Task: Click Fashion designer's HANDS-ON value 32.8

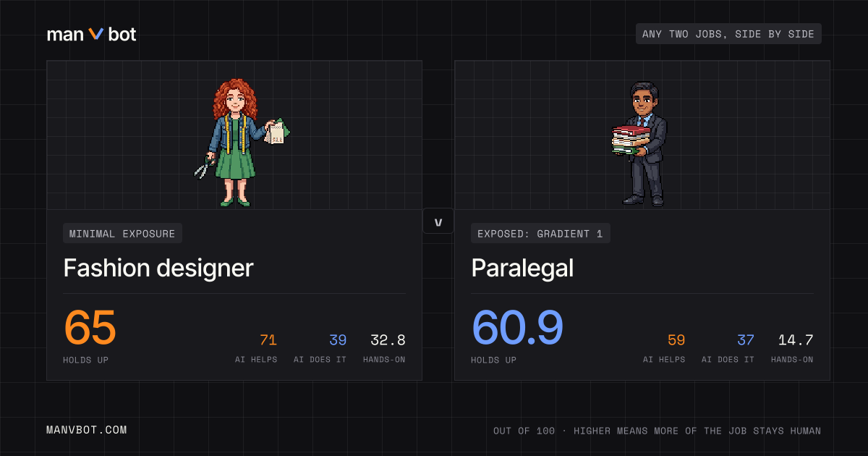Action: pyautogui.click(x=388, y=340)
